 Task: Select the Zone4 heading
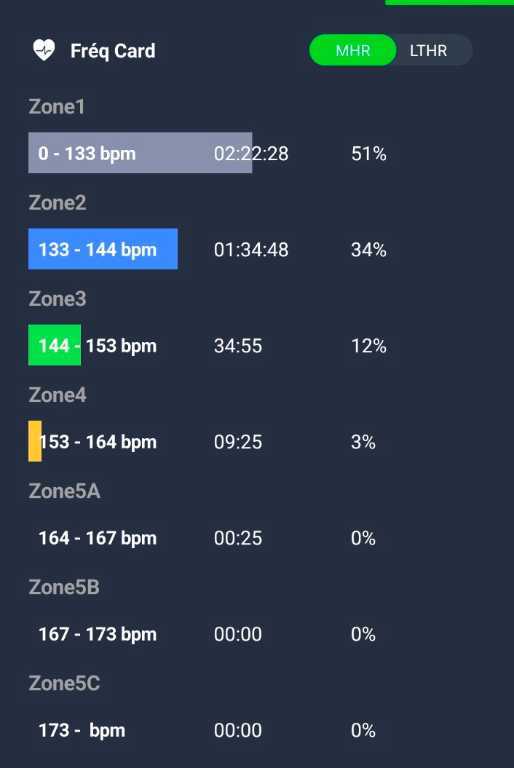coord(58,395)
